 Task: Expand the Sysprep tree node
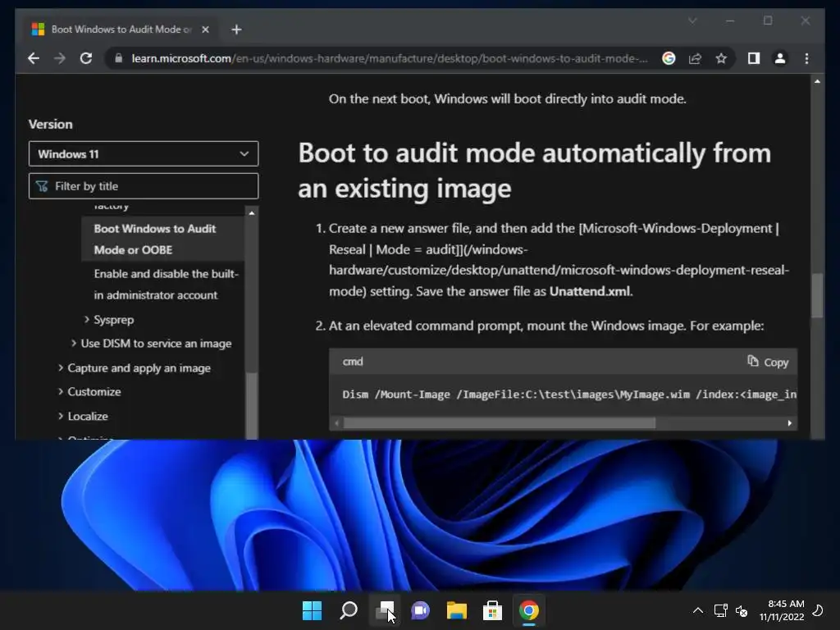87,319
